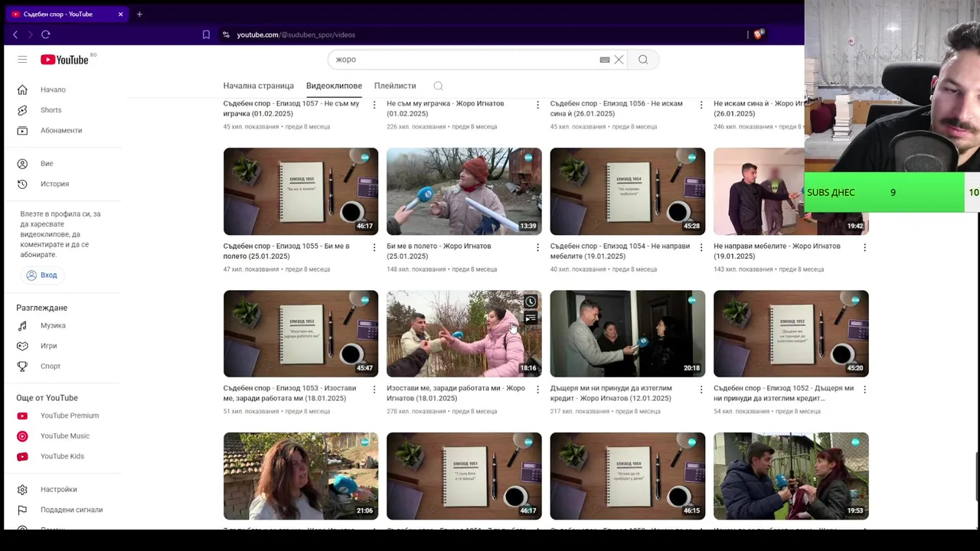
Task: Browse Музика category
Action: click(x=53, y=325)
